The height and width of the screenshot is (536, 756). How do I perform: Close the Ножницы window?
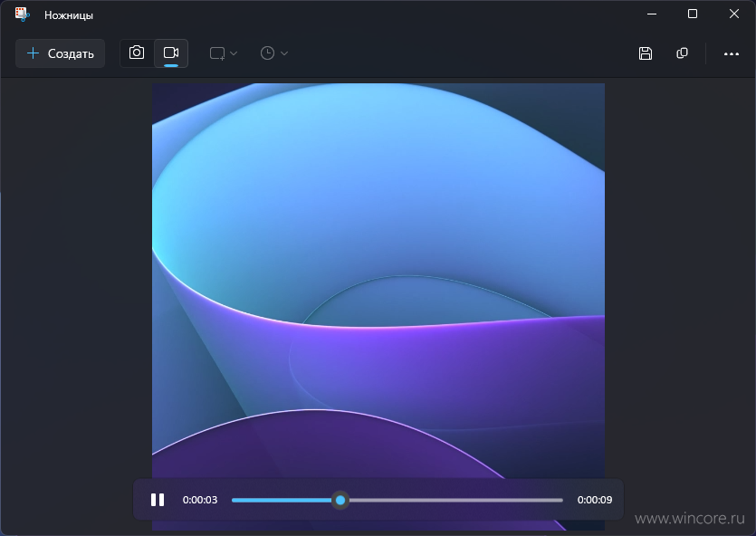[734, 14]
